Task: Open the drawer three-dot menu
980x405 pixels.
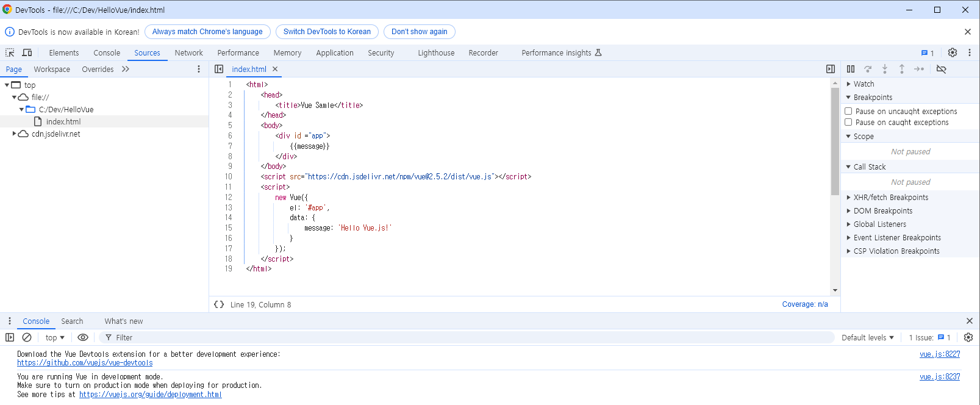Action: [x=9, y=321]
